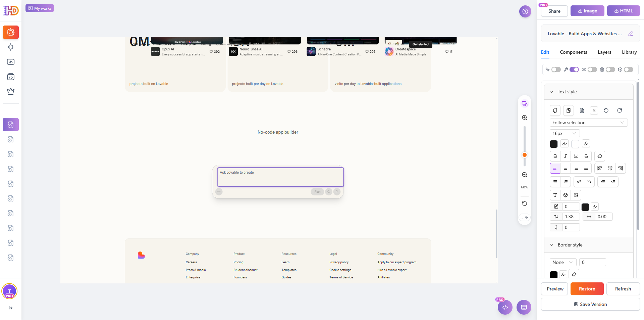
Task: Click the help question mark icon
Action: (x=525, y=11)
